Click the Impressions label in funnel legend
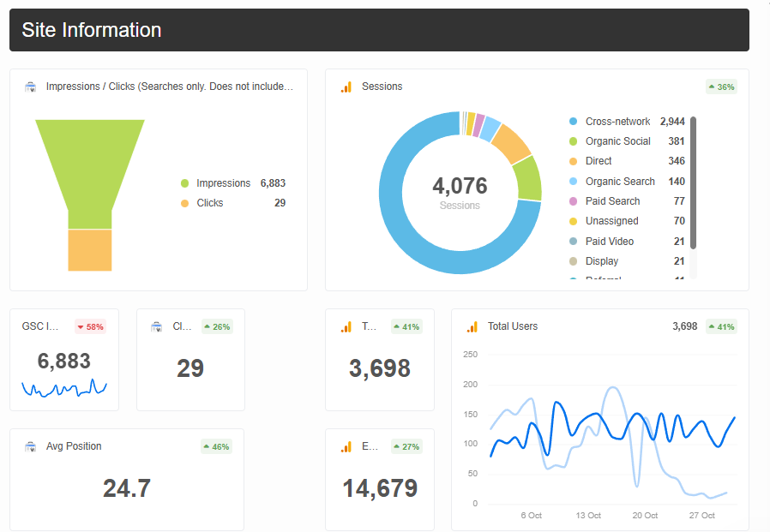This screenshot has height=532, width=770. (x=224, y=183)
